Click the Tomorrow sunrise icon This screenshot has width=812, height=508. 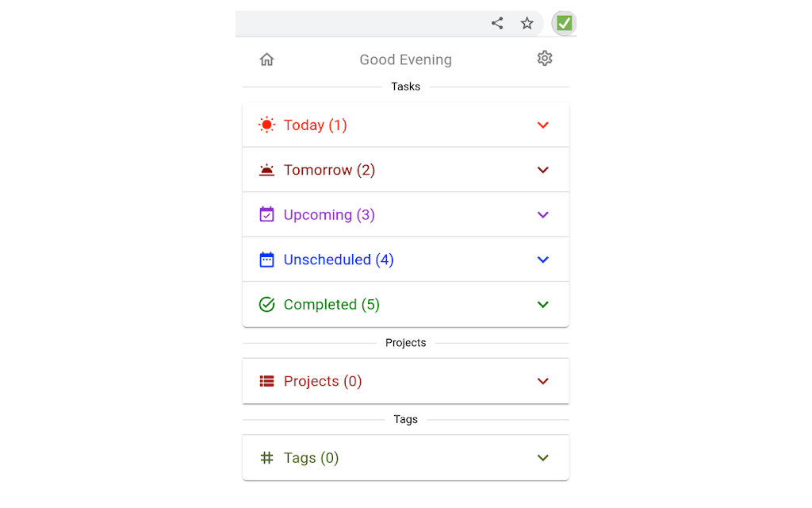pyautogui.click(x=266, y=170)
